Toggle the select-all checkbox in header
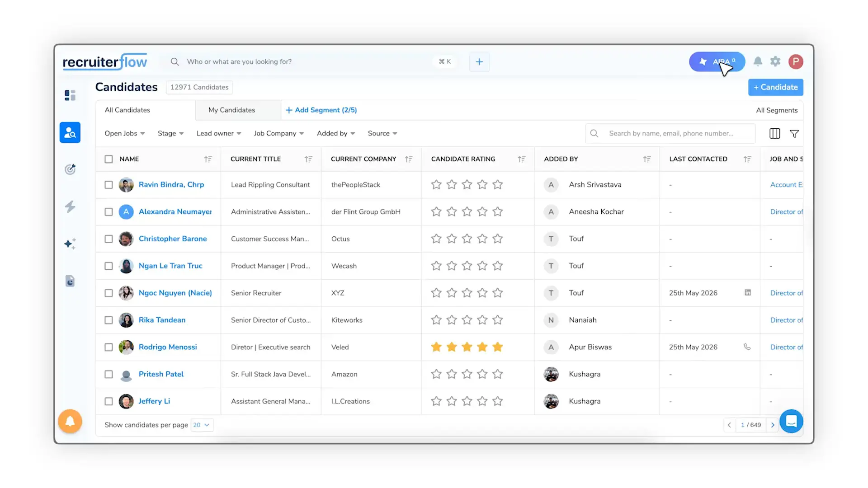This screenshot has height=488, width=868. (x=108, y=159)
